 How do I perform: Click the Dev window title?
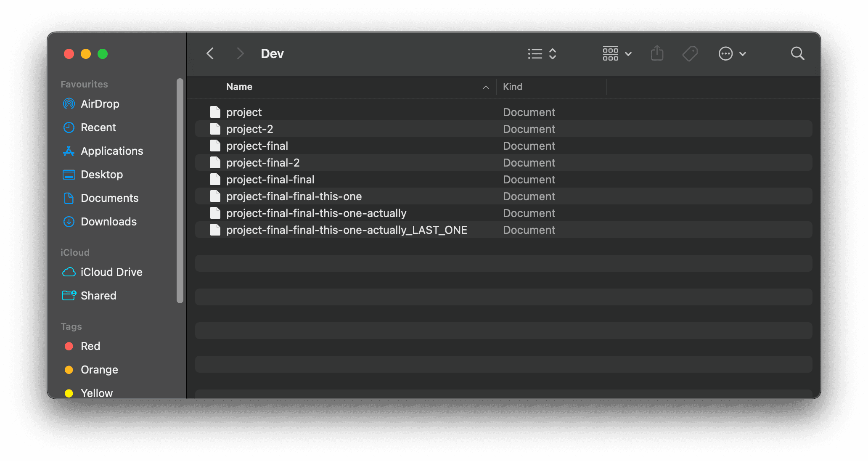pyautogui.click(x=272, y=53)
